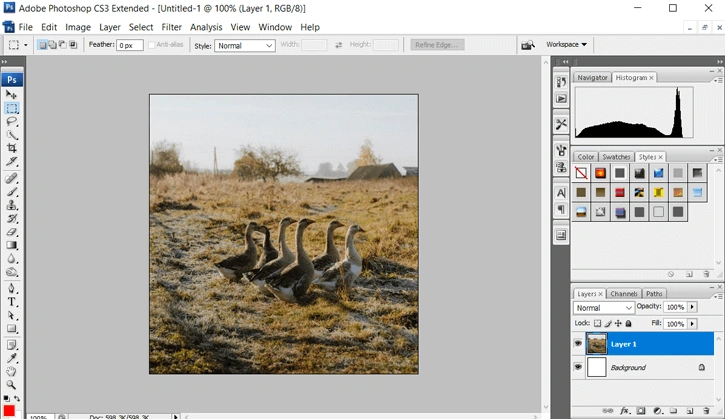Open the tool preset picker arrow

click(25, 45)
